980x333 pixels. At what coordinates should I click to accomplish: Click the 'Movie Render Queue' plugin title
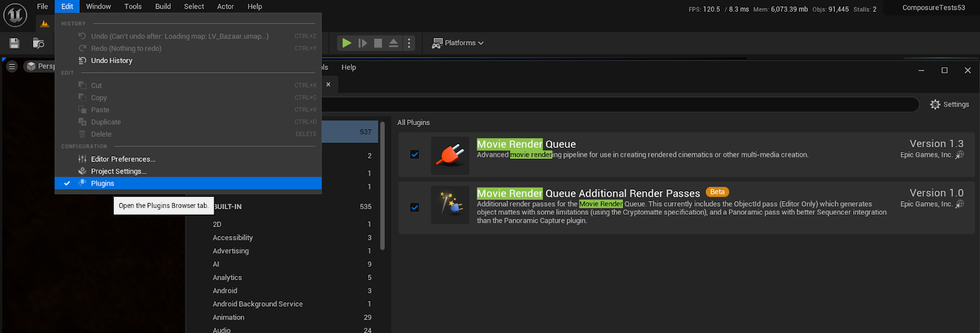pos(526,144)
